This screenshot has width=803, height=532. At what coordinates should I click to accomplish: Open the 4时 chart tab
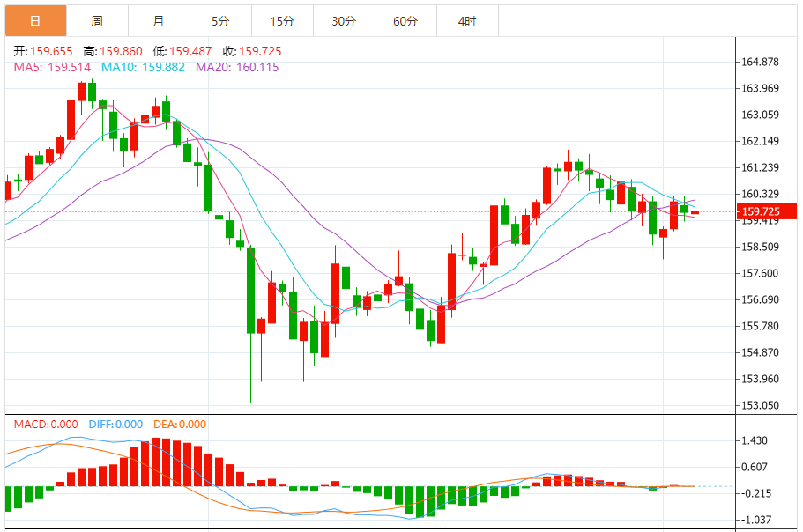point(467,21)
